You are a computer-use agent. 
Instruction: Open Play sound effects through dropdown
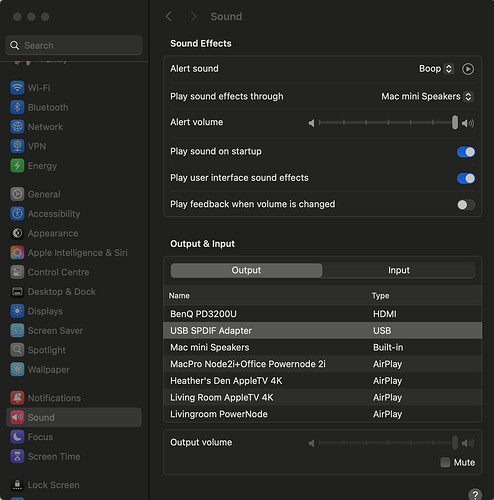pos(427,96)
